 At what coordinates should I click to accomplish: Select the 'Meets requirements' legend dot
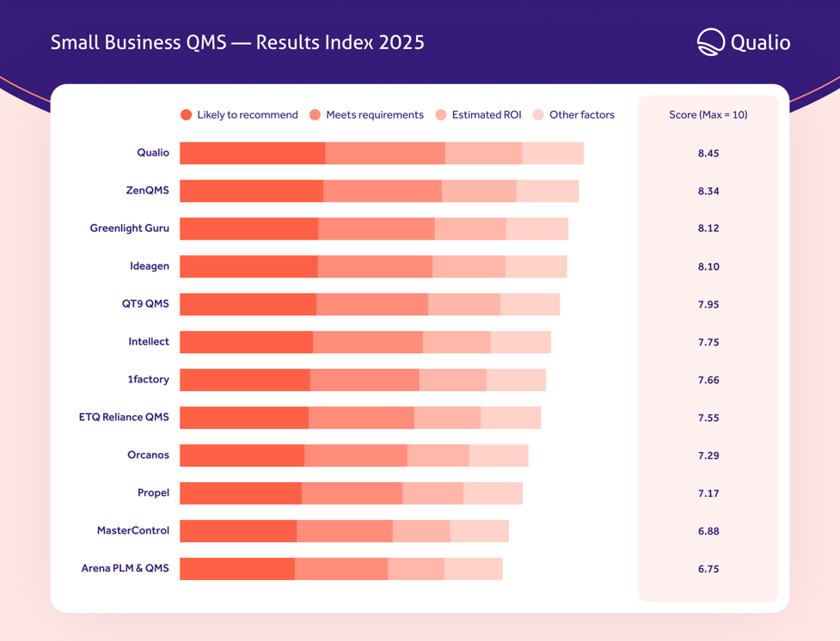pos(315,114)
